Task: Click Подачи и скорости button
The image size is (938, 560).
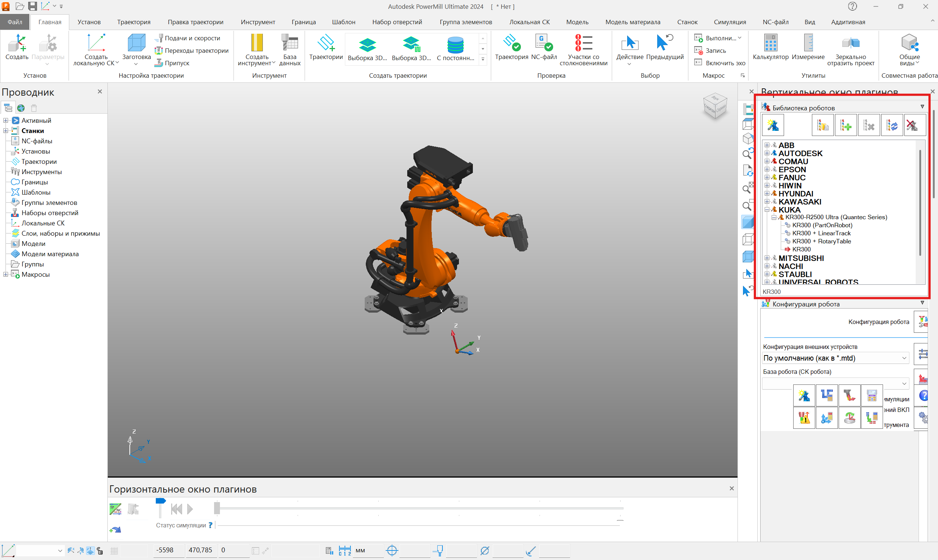Action: click(188, 38)
